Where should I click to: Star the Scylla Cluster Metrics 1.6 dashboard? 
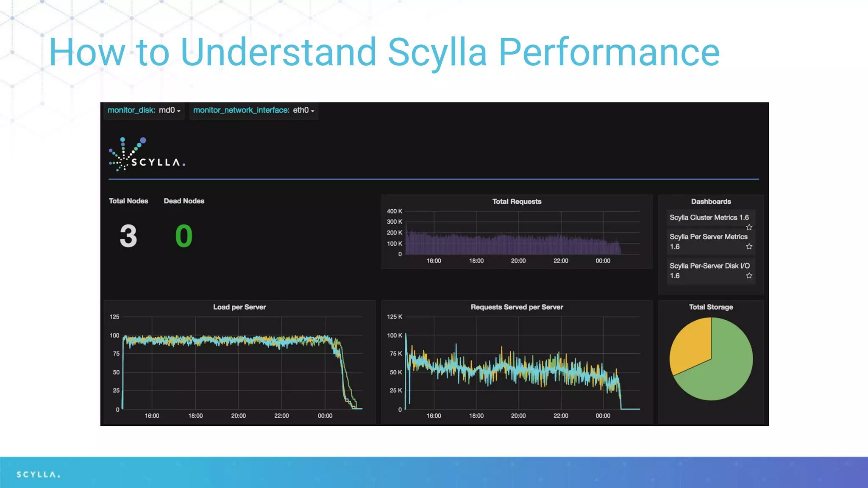[749, 227]
